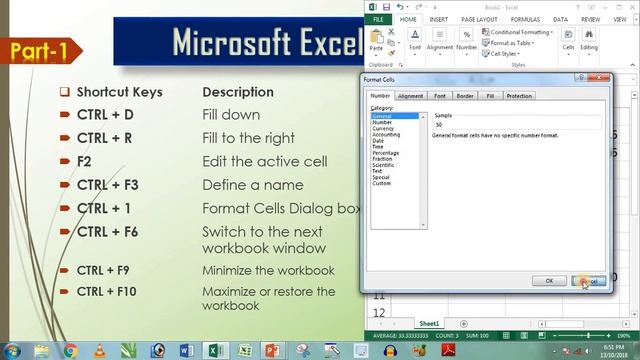The height and width of the screenshot is (360, 640).
Task: Click the zoom in plus button
Action: (x=608, y=336)
